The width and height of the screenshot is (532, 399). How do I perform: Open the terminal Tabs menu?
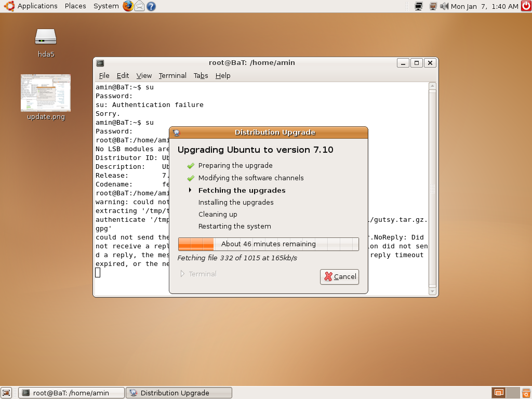(x=201, y=76)
